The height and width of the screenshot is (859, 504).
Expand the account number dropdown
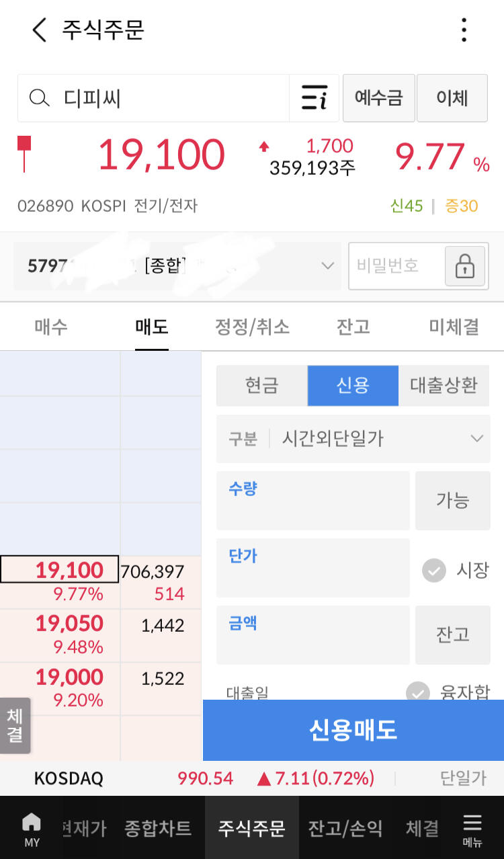click(328, 265)
